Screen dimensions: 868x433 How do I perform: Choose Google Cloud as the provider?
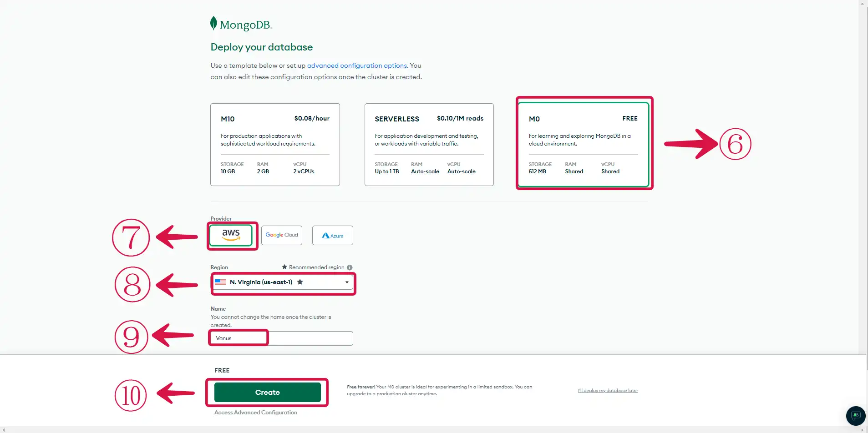282,235
